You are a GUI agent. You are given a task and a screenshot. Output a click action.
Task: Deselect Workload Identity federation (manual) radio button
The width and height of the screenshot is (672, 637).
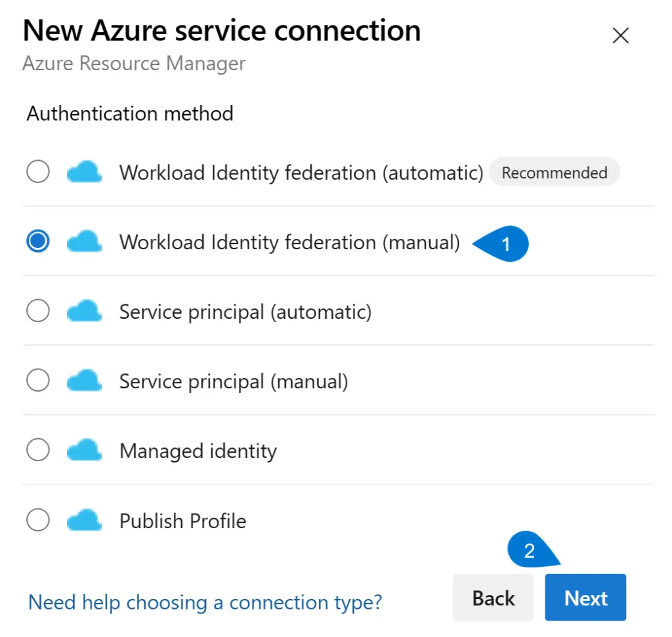coord(37,241)
